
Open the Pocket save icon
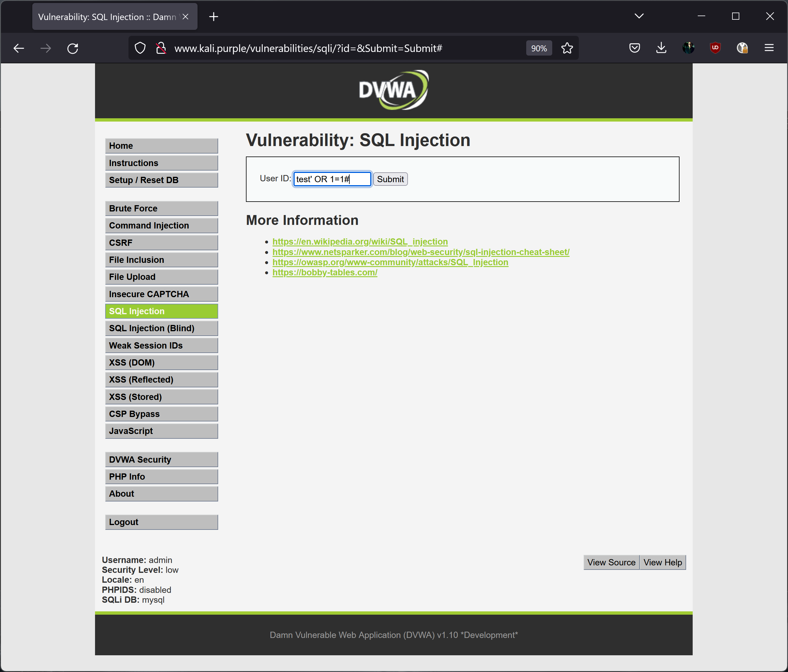tap(634, 48)
